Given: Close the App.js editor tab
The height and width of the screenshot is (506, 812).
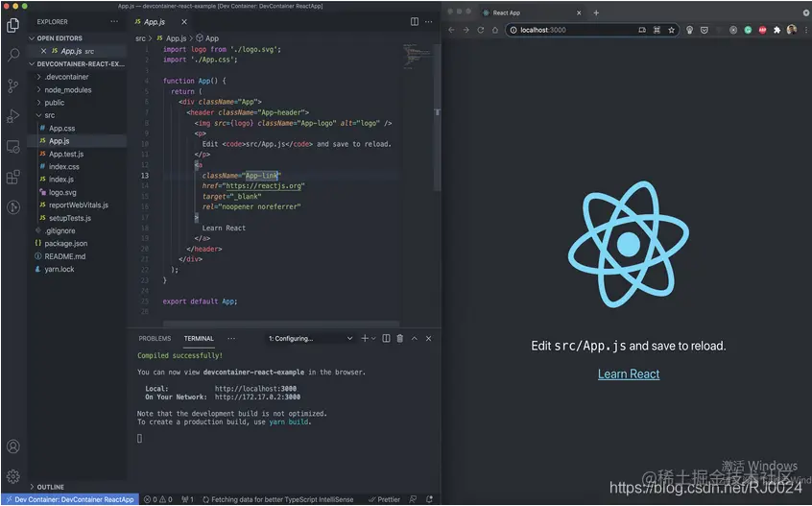Looking at the screenshot, I should click(184, 22).
